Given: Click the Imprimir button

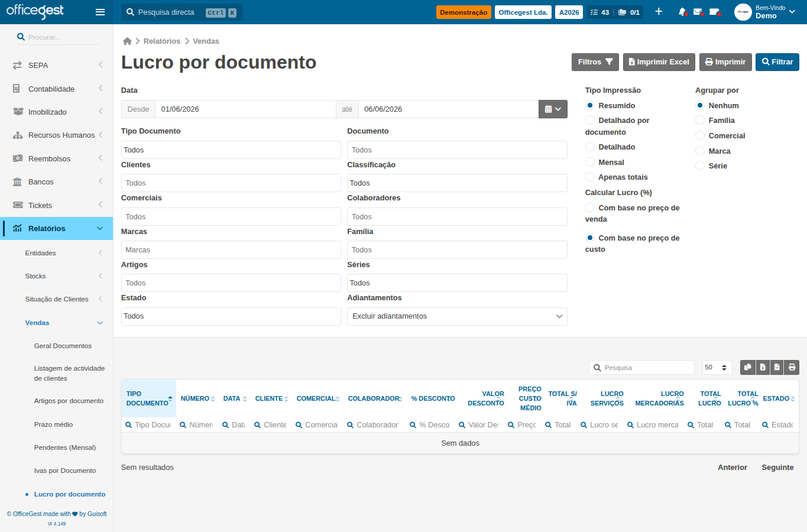Looking at the screenshot, I should pos(725,62).
